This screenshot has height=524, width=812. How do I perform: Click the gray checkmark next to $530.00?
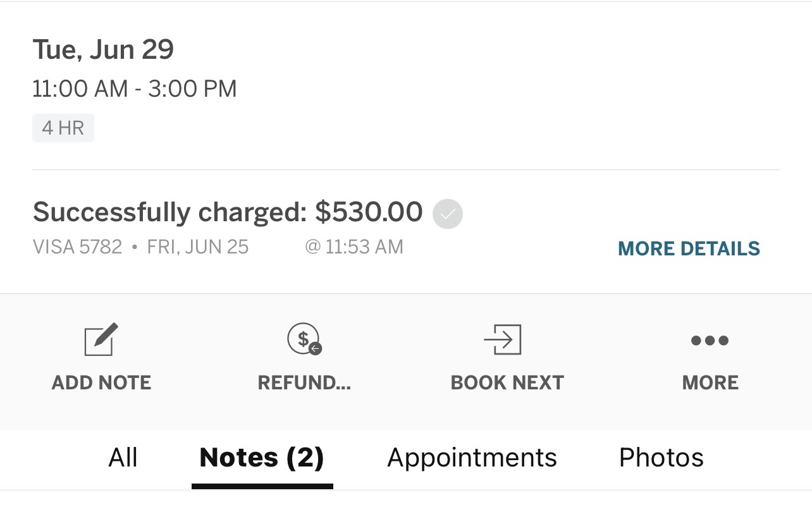click(x=448, y=214)
